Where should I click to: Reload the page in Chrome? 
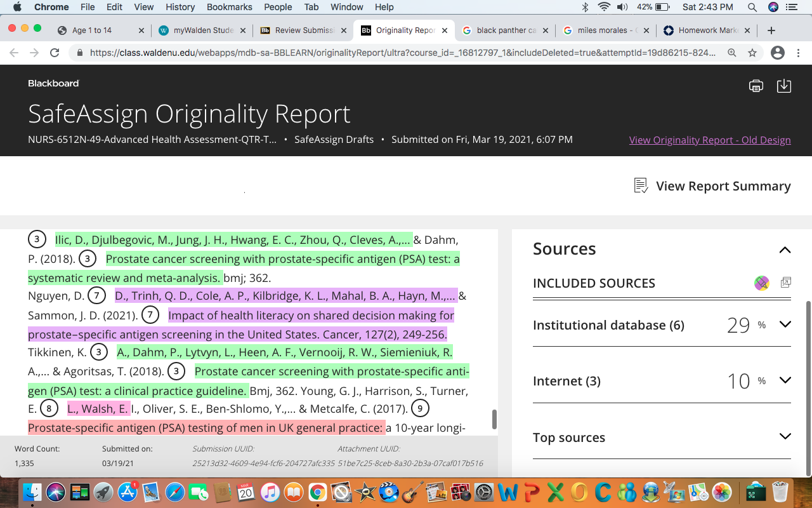55,53
